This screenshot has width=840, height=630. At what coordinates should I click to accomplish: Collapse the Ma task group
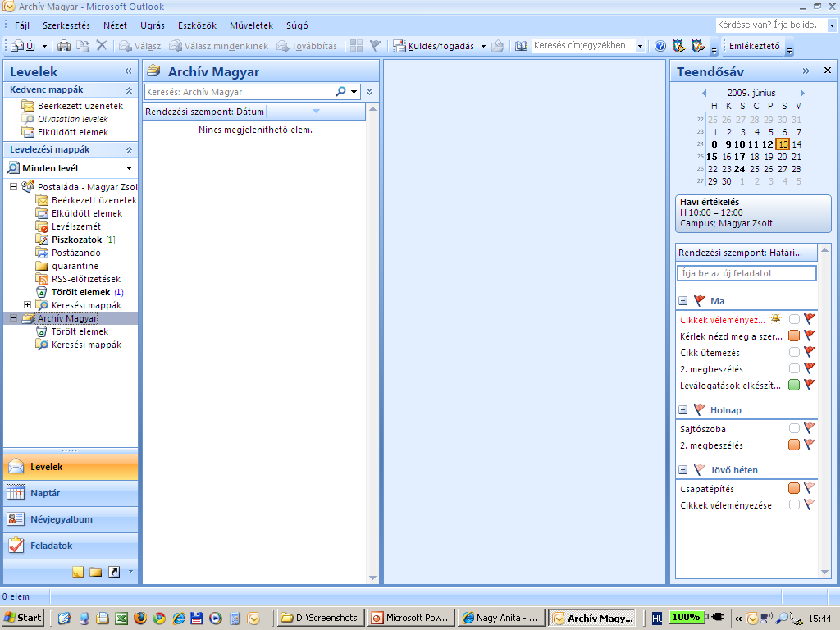(x=683, y=301)
